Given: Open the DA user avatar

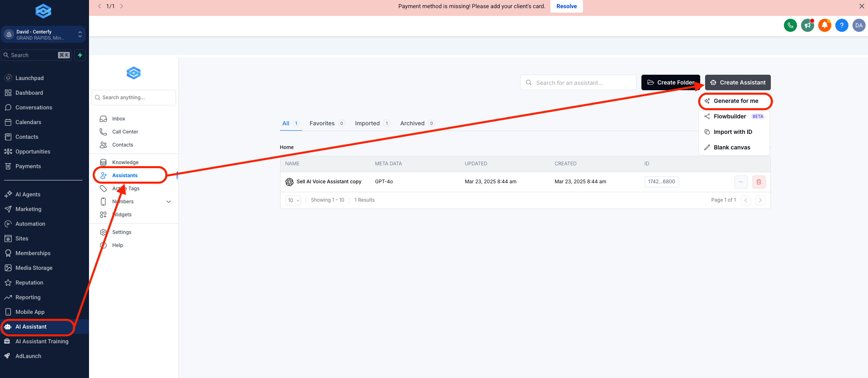Looking at the screenshot, I should (859, 25).
